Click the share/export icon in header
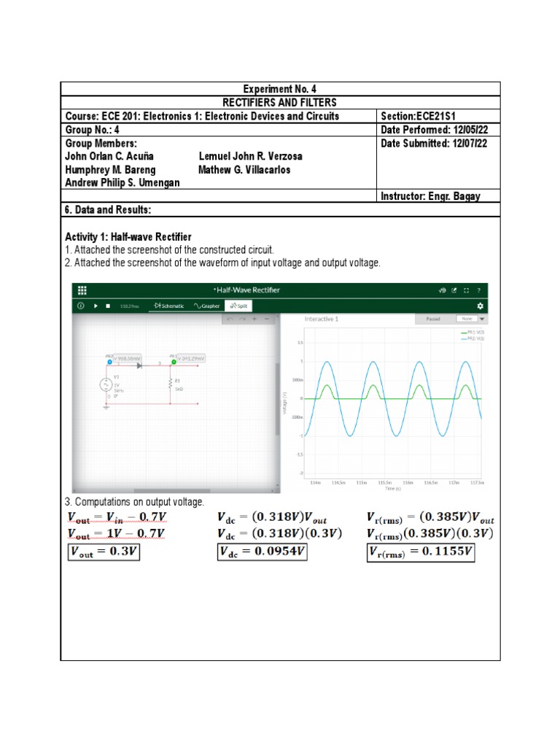The width and height of the screenshot is (560, 747). tap(454, 290)
